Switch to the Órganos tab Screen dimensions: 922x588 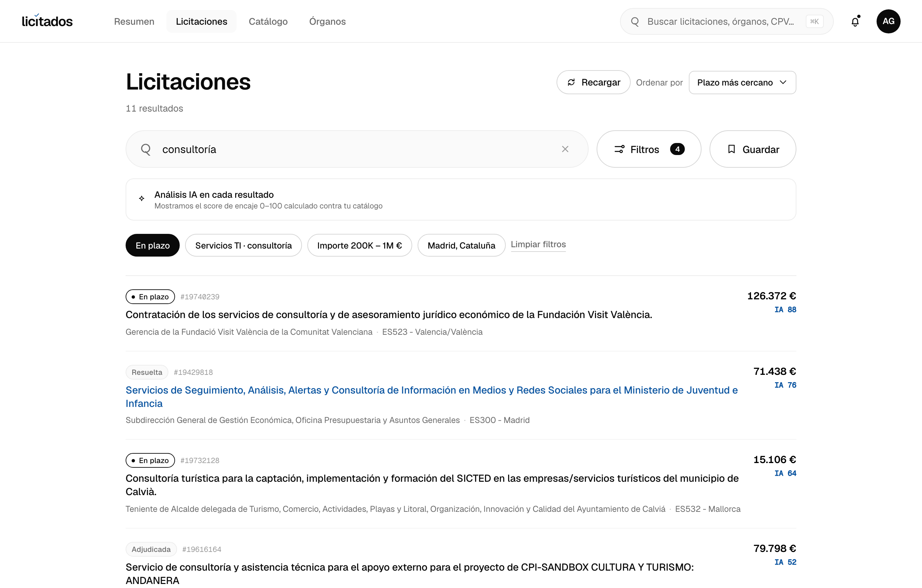tap(327, 21)
